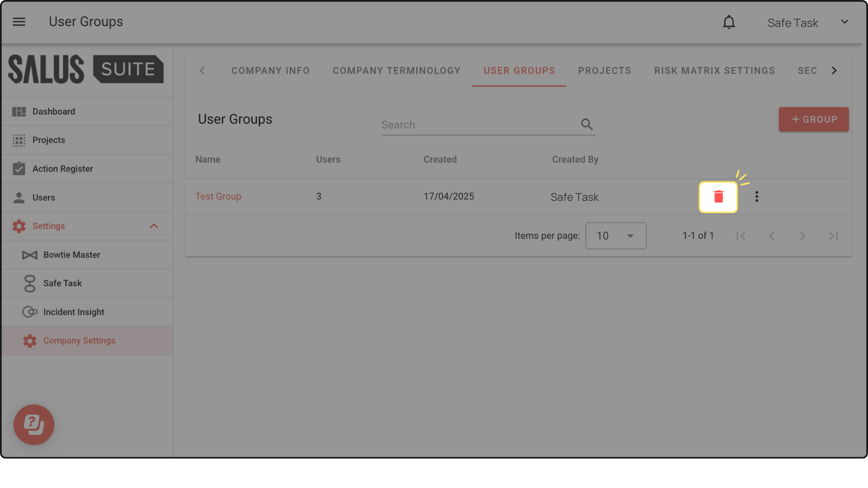This screenshot has width=868, height=488.
Task: Open three-dot menu for Test Group
Action: coord(756,197)
